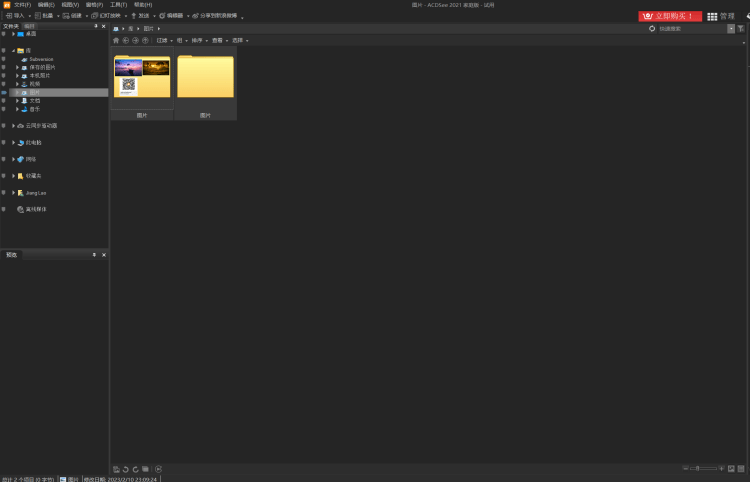Click the circular play icon in bottom toolbar

point(159,470)
